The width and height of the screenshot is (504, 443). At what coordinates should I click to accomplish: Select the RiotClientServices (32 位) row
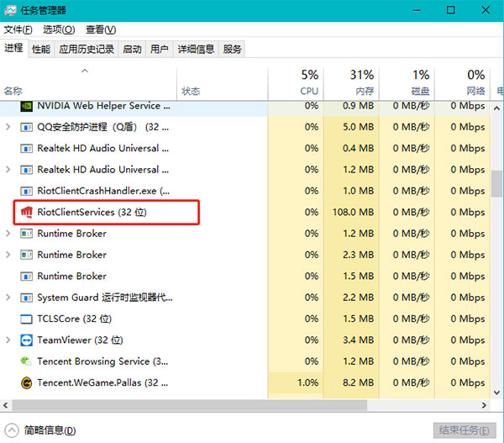tap(245, 213)
